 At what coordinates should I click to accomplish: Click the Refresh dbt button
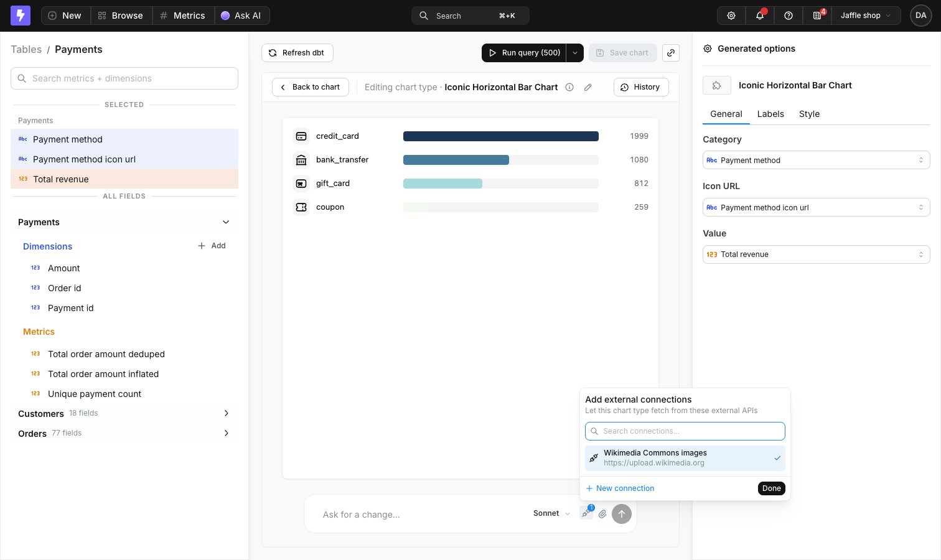[297, 53]
